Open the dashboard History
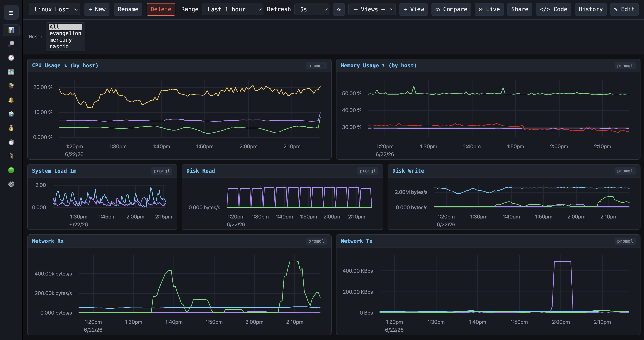 coord(591,9)
